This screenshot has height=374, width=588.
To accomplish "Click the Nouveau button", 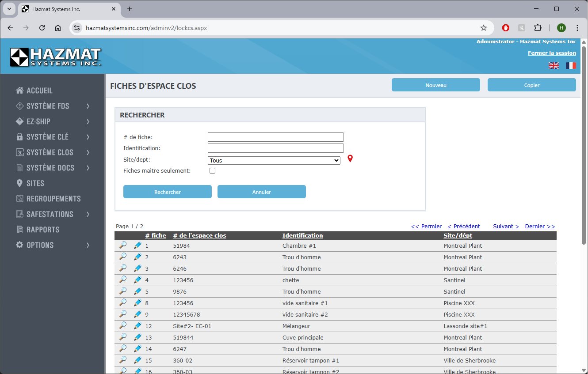I will click(x=435, y=85).
